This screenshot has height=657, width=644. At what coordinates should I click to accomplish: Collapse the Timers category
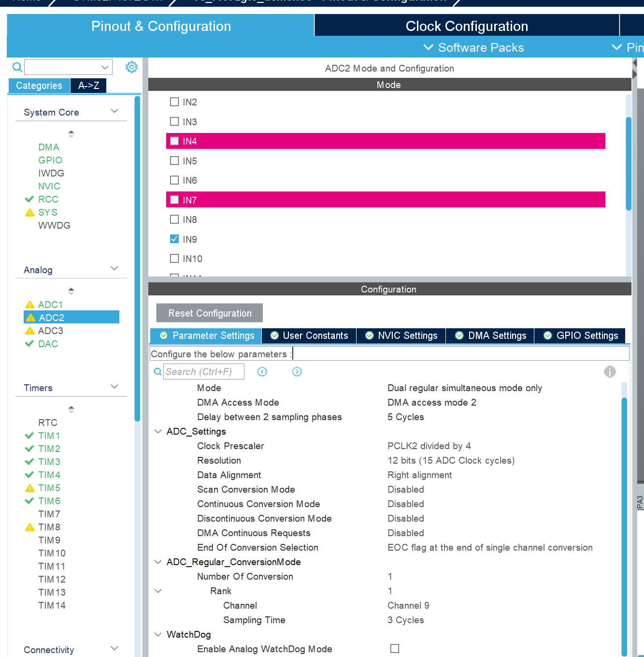point(114,386)
